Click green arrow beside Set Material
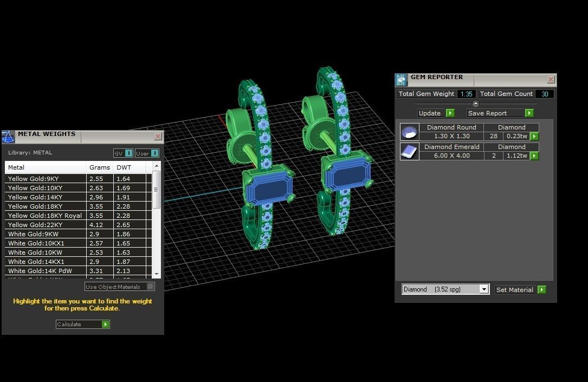 coord(541,290)
